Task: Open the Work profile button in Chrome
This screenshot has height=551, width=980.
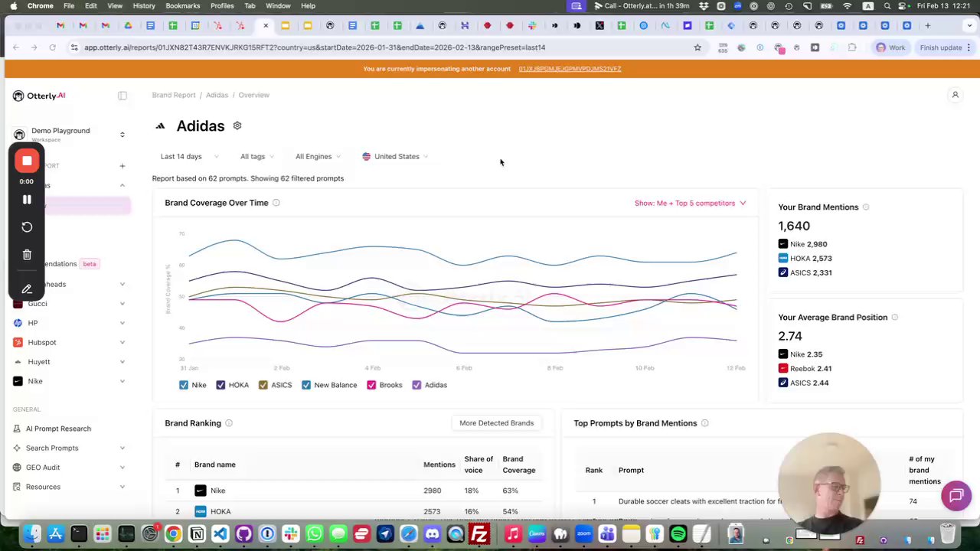Action: [x=890, y=47]
